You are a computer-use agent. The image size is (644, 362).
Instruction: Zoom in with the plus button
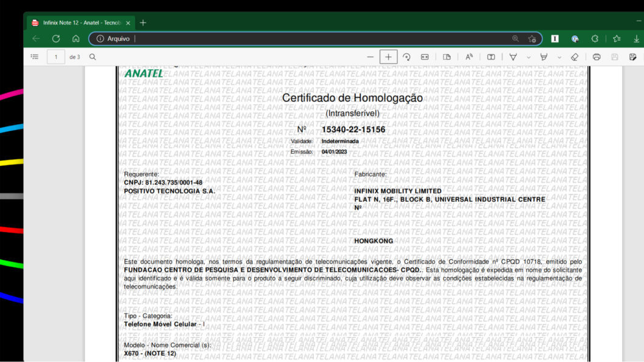click(388, 57)
